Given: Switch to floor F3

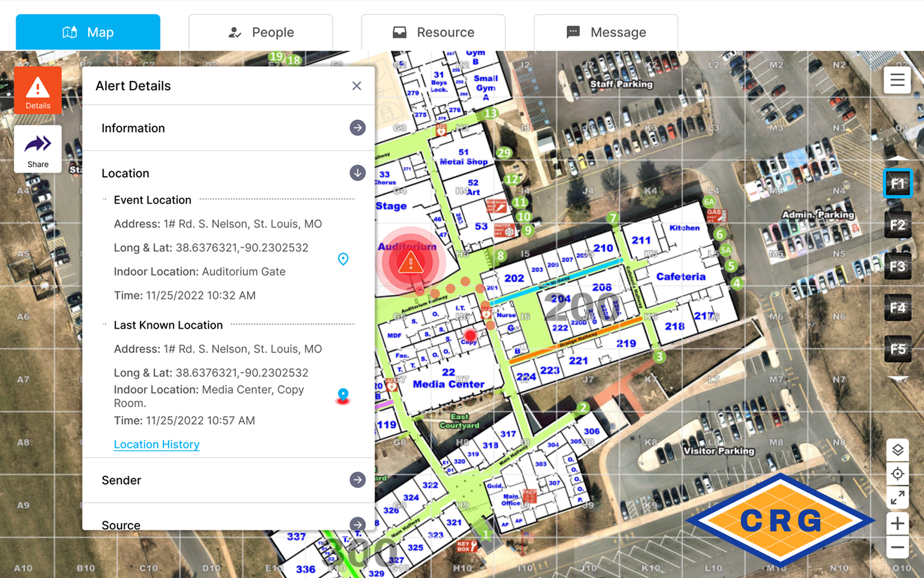Looking at the screenshot, I should (897, 267).
